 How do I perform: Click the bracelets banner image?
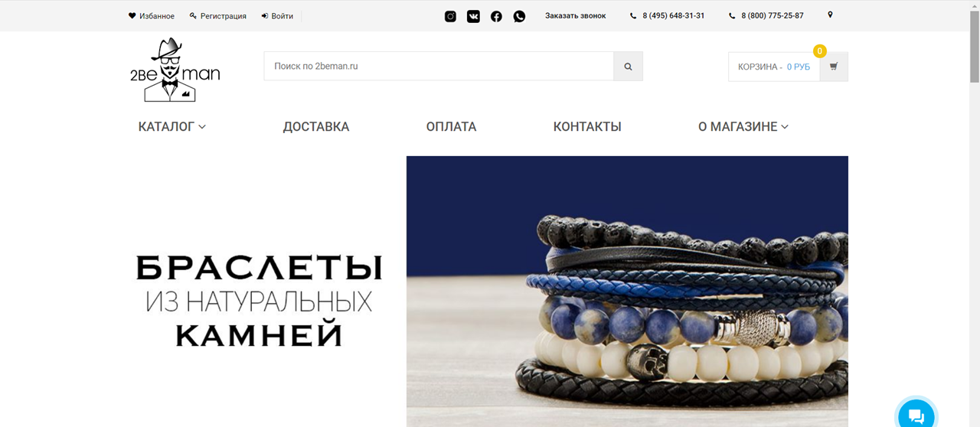627,292
